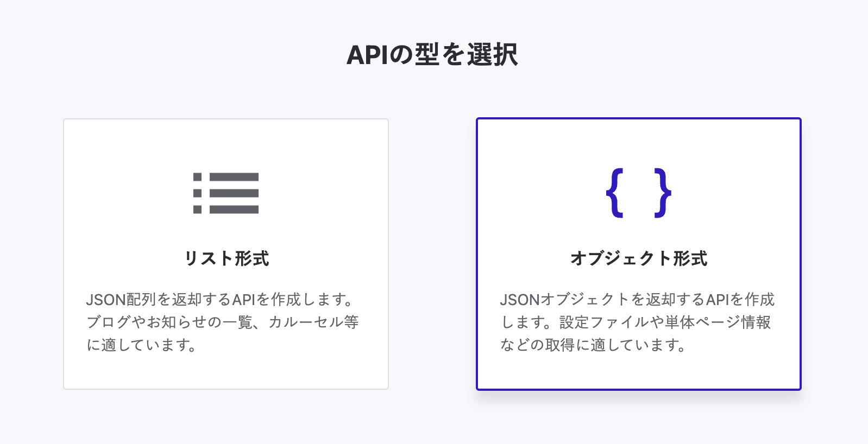Click the top bar of the list icon
The width and height of the screenshot is (868, 444).
tap(234, 177)
